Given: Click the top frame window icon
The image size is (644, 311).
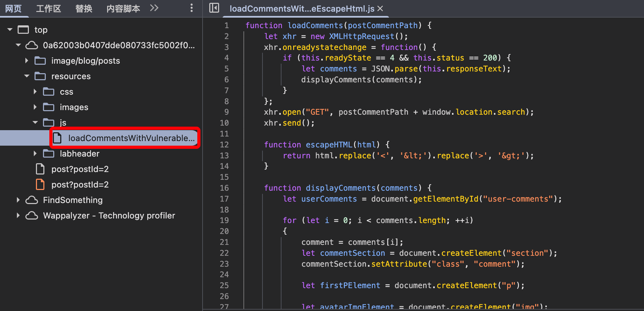Looking at the screenshot, I should tap(23, 30).
